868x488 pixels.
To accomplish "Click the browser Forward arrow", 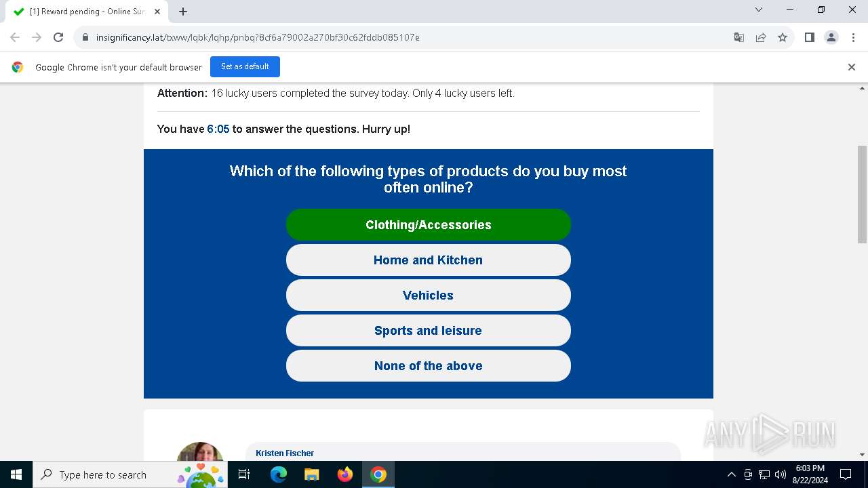I will [x=37, y=37].
